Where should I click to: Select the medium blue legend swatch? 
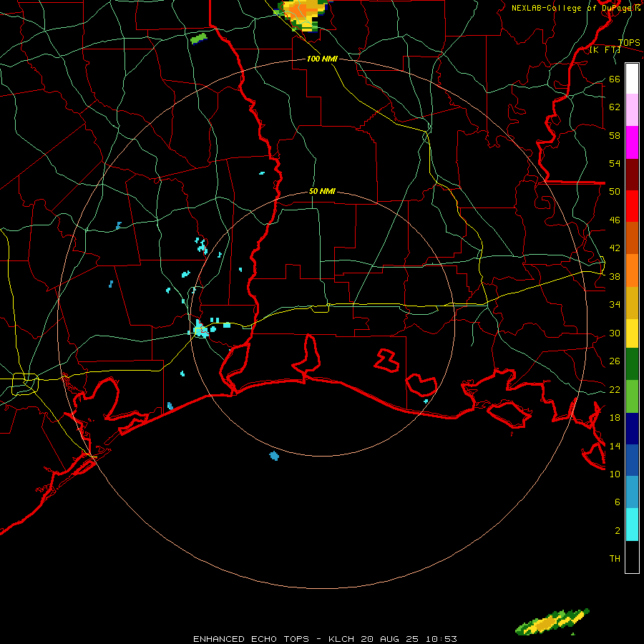(x=632, y=460)
